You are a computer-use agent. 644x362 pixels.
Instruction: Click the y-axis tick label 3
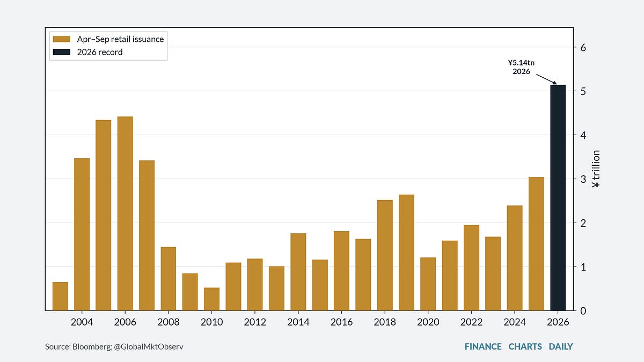[584, 179]
